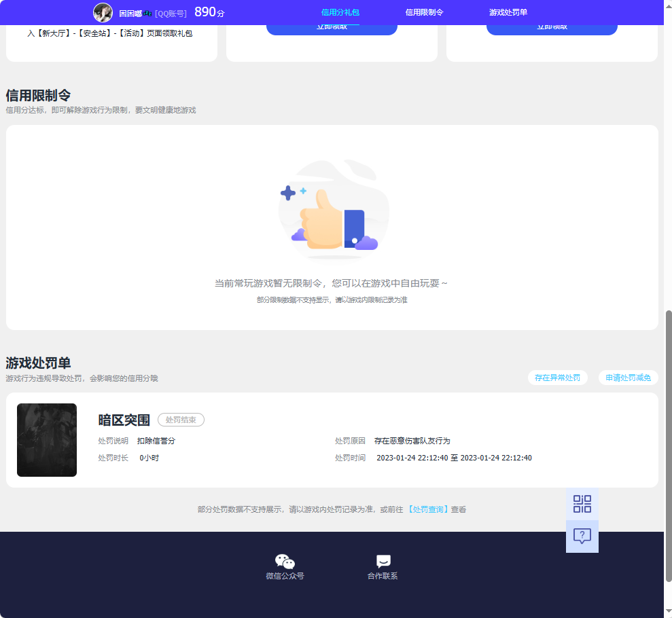Viewport: 672px width, 618px height.
Task: Click the 申请处罚减免 button
Action: tap(629, 378)
